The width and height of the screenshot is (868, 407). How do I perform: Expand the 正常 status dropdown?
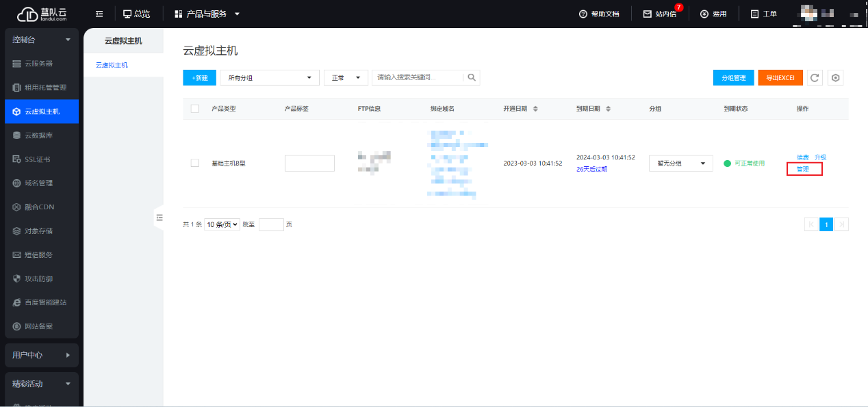click(x=346, y=77)
